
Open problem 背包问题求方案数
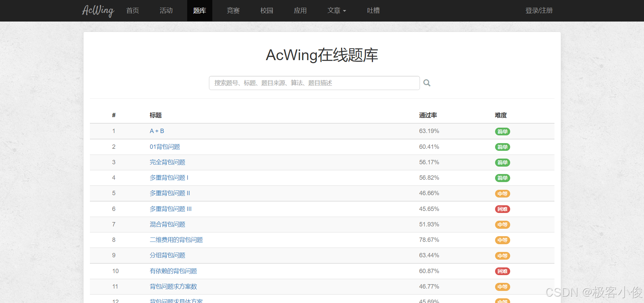173,287
